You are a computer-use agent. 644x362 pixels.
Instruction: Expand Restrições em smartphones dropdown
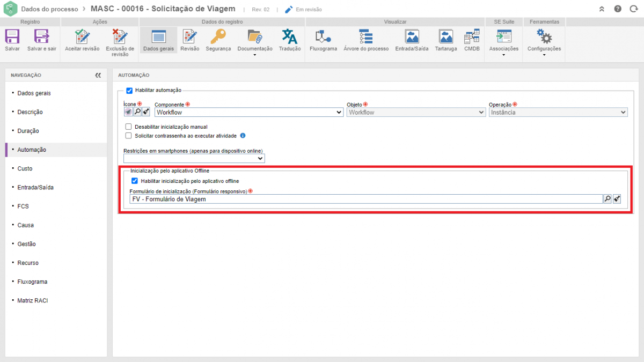(x=194, y=159)
